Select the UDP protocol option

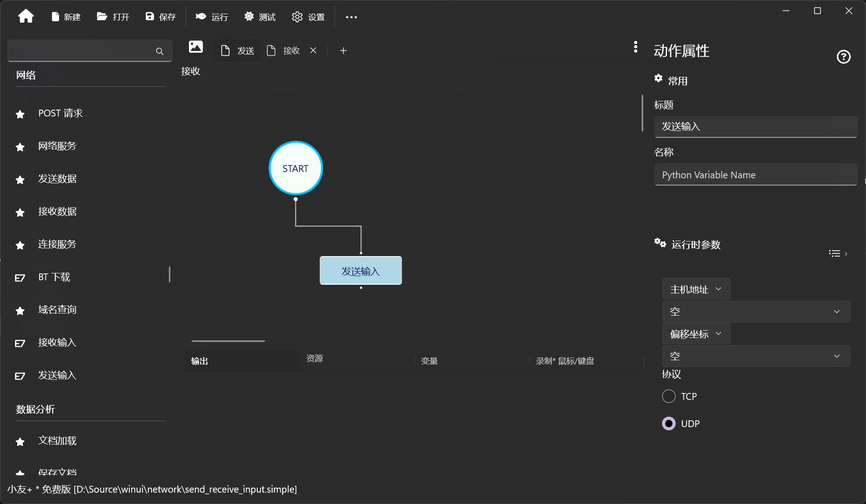point(668,423)
